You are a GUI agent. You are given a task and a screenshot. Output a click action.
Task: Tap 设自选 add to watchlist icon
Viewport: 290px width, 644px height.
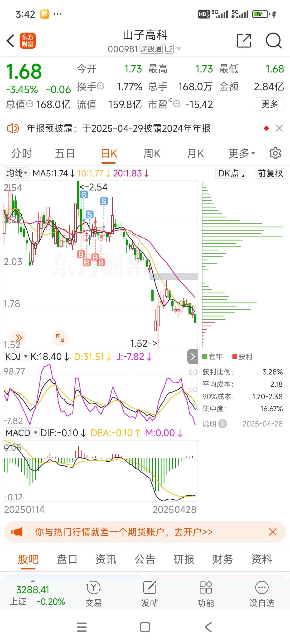tap(262, 594)
